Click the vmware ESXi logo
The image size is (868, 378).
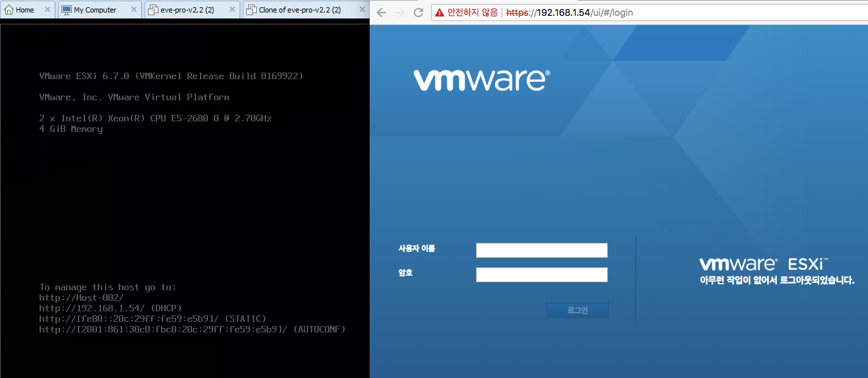coord(764,264)
